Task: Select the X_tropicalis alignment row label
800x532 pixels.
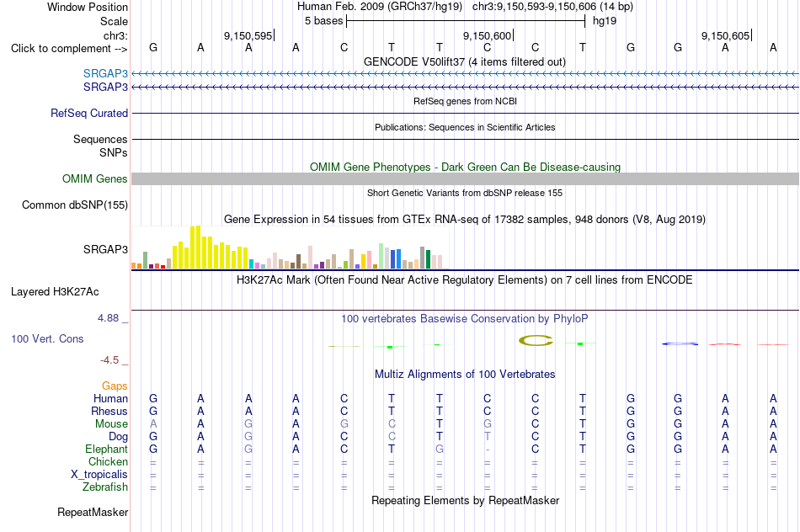Action: (x=99, y=475)
